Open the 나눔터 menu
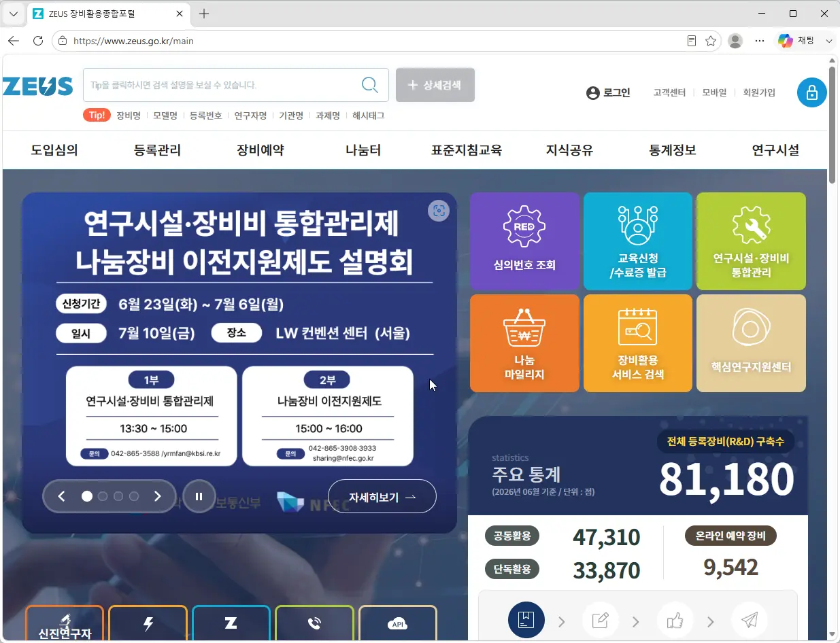The height and width of the screenshot is (643, 840). 363,150
